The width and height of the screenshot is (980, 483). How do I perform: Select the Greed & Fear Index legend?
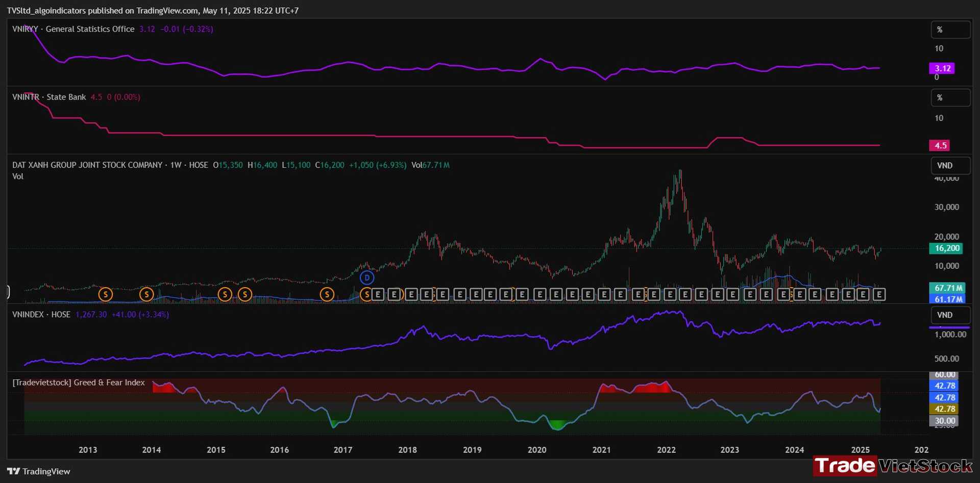[x=79, y=383]
